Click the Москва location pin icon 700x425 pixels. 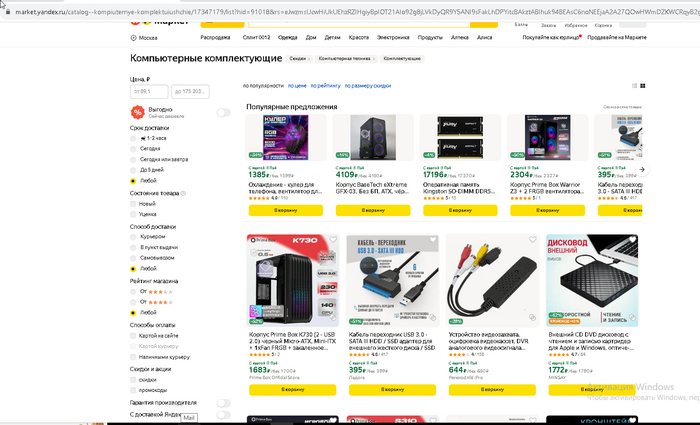point(133,38)
